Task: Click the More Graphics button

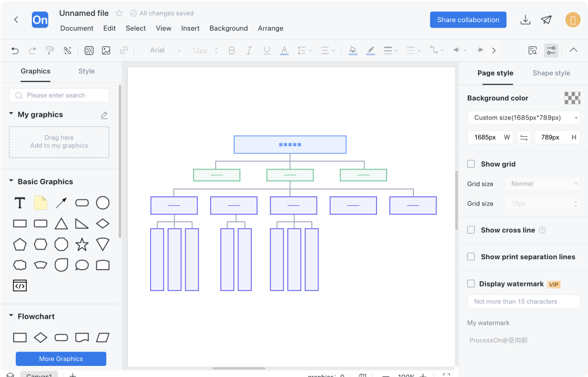Action: (x=61, y=359)
